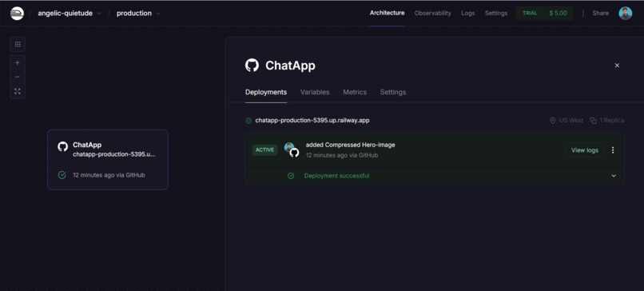
Task: Click the TRIAL badge
Action: [x=530, y=13]
